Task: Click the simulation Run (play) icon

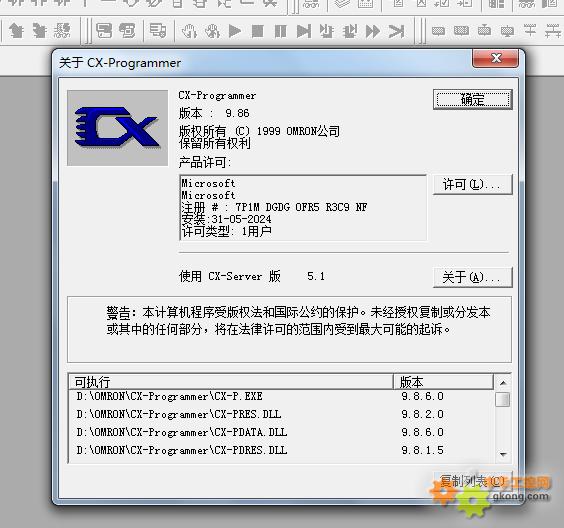Action: point(235,31)
